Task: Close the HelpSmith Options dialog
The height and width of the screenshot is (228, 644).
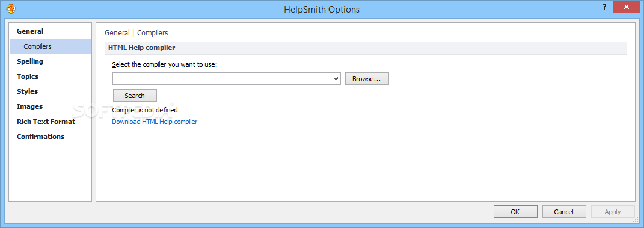Action: [x=627, y=7]
